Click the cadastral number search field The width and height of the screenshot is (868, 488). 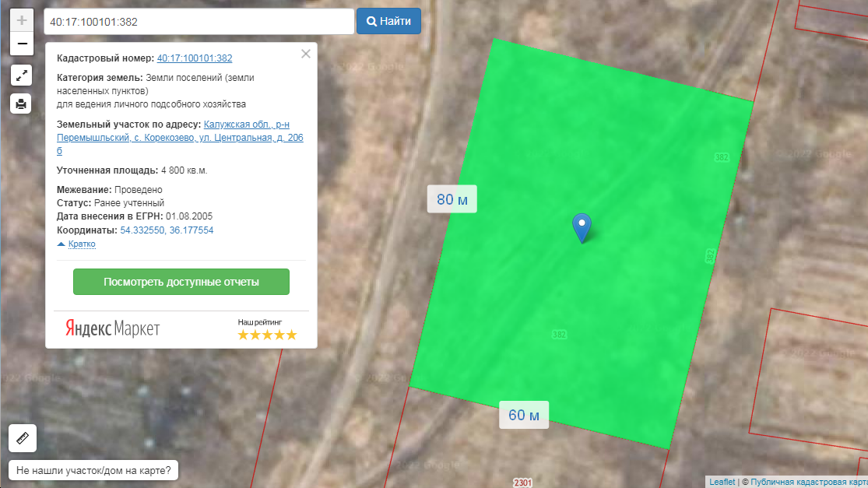(199, 22)
